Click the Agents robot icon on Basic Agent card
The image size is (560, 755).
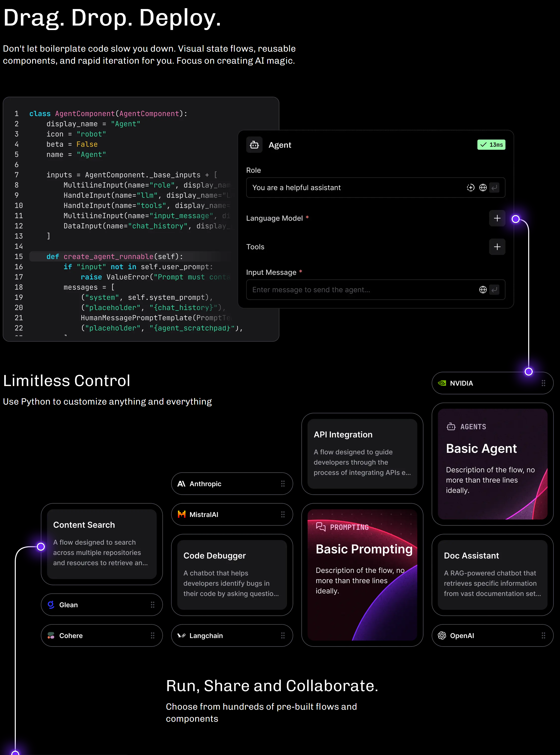pyautogui.click(x=451, y=427)
